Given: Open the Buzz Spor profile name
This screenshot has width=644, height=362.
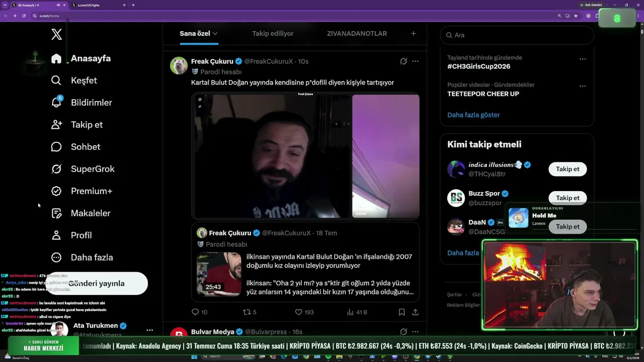Looking at the screenshot, I should [x=484, y=194].
